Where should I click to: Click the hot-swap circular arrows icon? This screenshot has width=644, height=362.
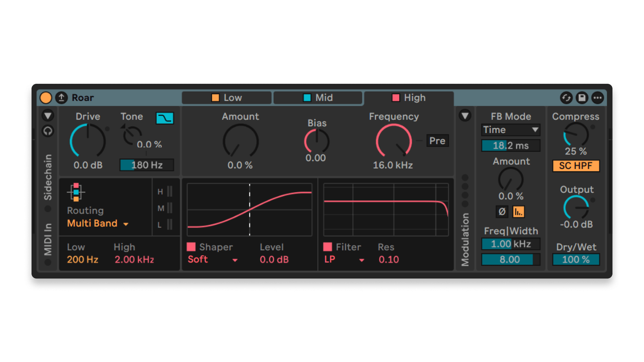566,98
